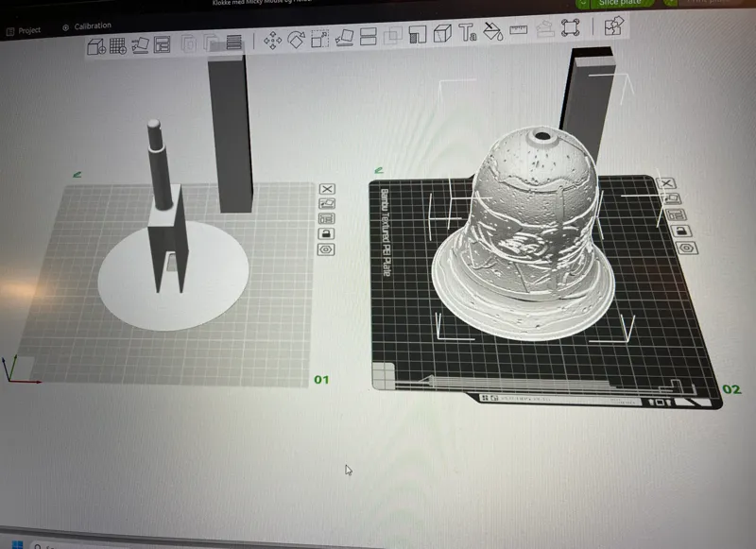Select the Move tool
The width and height of the screenshot is (756, 549).
[272, 41]
